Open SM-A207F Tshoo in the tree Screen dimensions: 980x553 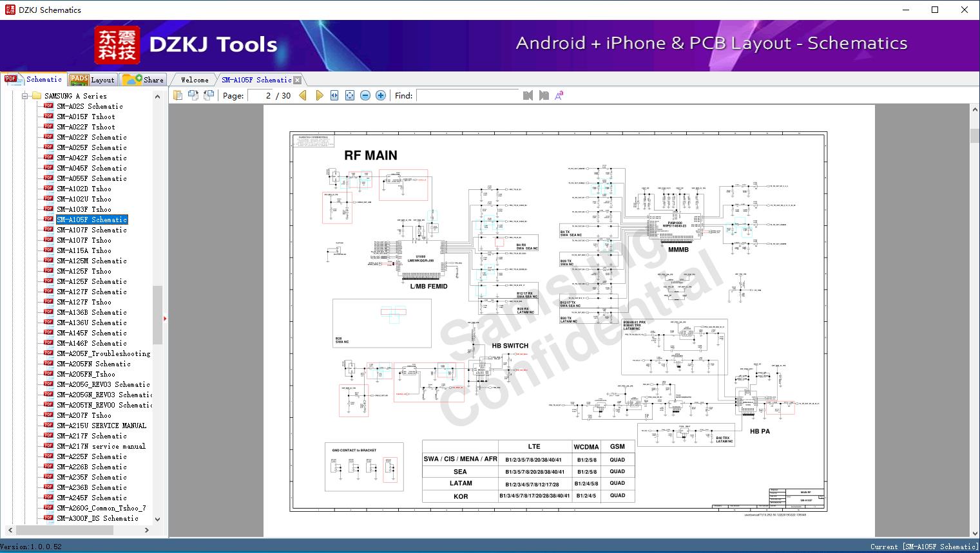point(84,415)
